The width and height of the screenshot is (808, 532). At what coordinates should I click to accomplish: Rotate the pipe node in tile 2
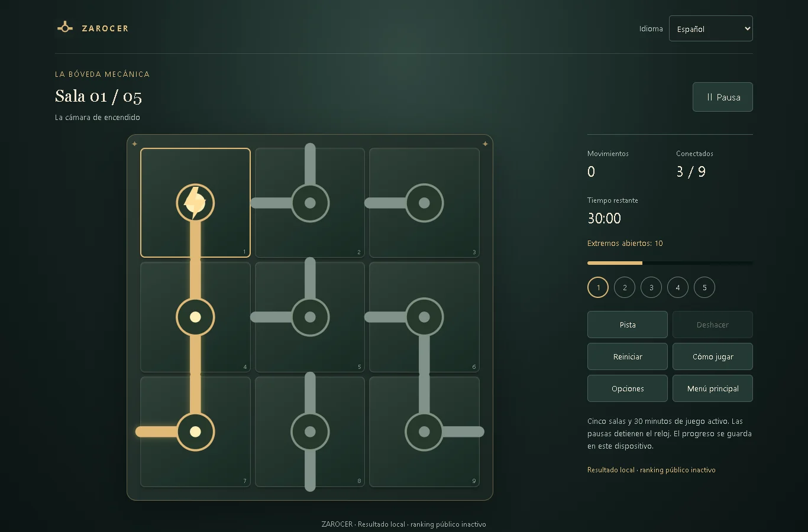[310, 203]
